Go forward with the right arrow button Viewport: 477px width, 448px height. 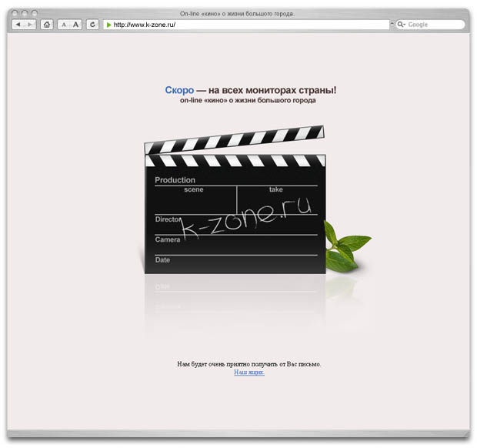[x=30, y=25]
